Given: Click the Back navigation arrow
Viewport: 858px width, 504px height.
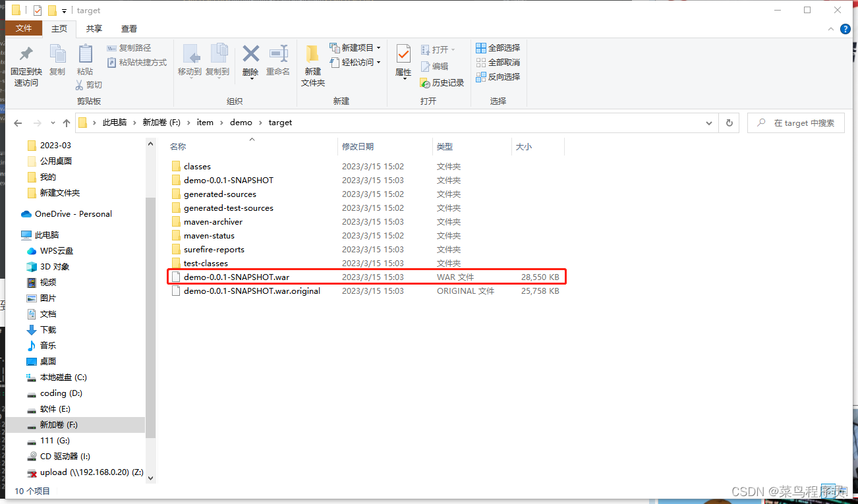Looking at the screenshot, I should pyautogui.click(x=18, y=123).
